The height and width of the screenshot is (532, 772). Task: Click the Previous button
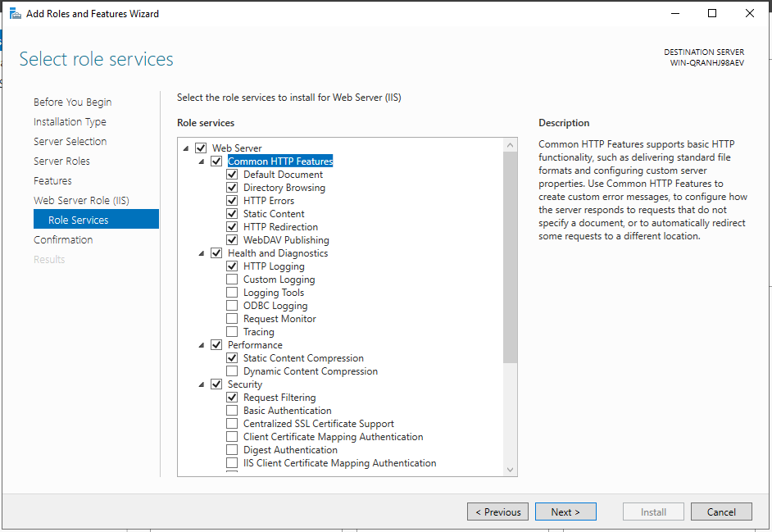[497, 512]
